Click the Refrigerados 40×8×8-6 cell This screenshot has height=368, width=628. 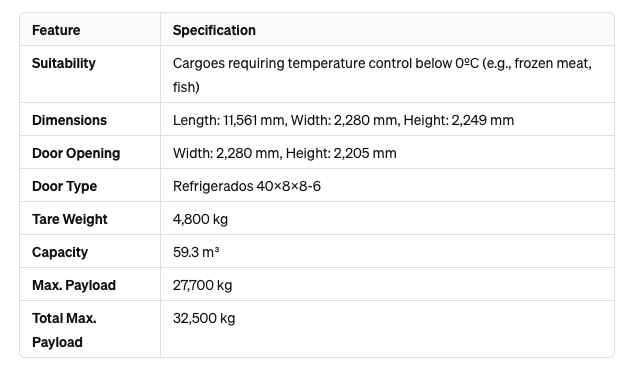tap(247, 186)
